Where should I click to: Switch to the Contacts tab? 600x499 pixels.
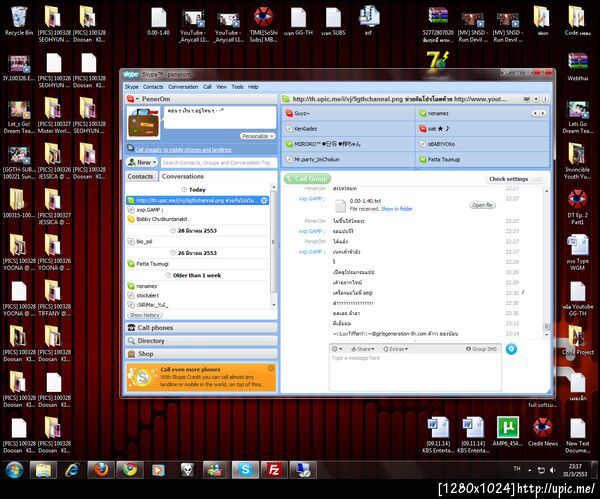140,176
